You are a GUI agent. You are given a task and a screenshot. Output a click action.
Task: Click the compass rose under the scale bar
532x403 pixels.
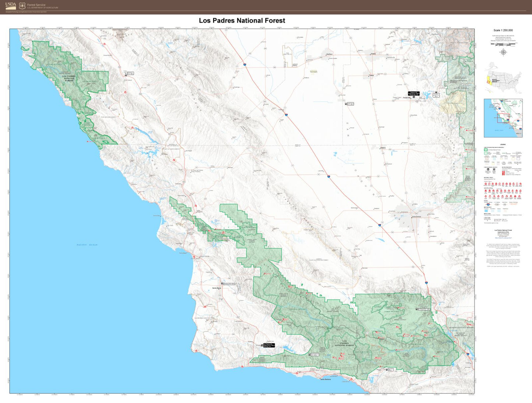[503, 52]
